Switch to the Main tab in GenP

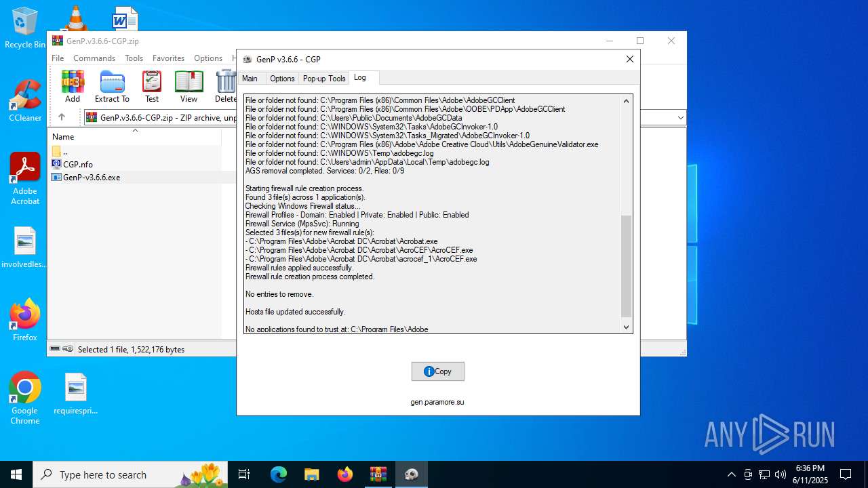point(250,79)
